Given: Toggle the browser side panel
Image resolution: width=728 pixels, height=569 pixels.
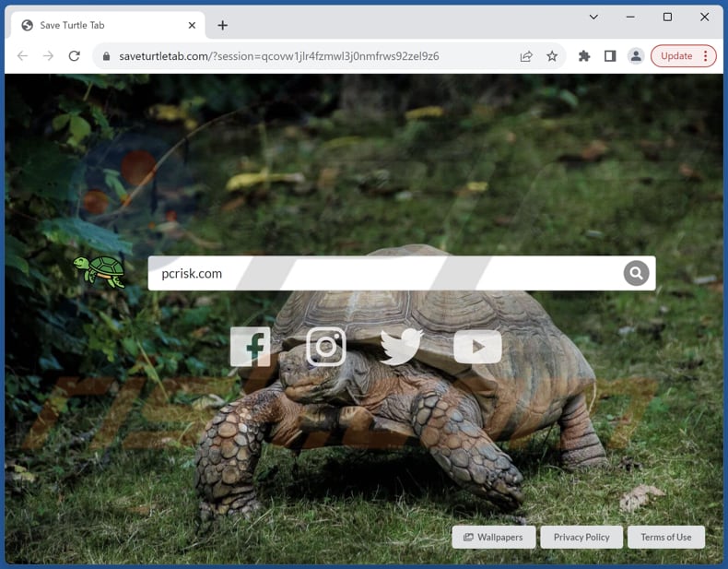Looking at the screenshot, I should point(610,56).
